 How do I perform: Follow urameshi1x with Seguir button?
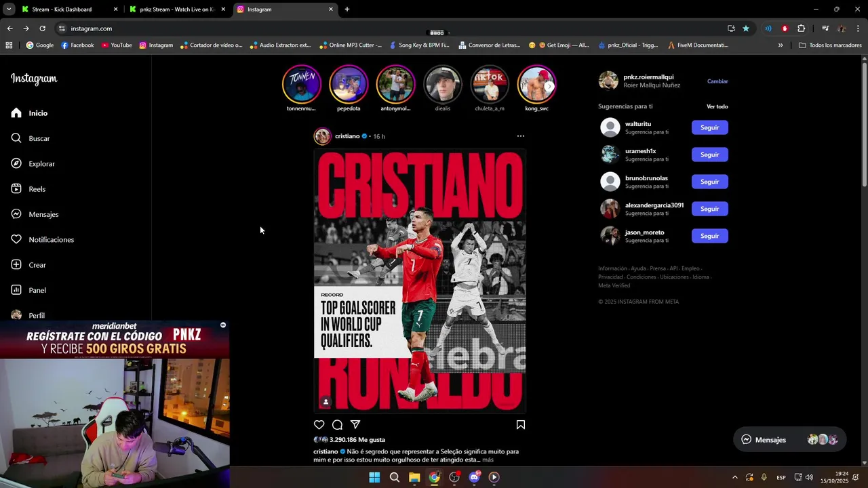pyautogui.click(x=709, y=155)
